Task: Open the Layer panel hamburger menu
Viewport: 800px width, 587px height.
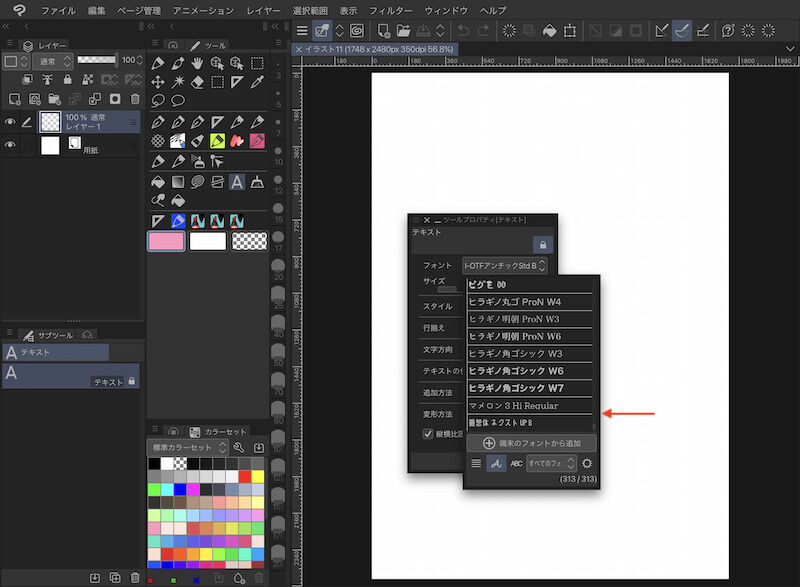Action: click(x=10, y=43)
